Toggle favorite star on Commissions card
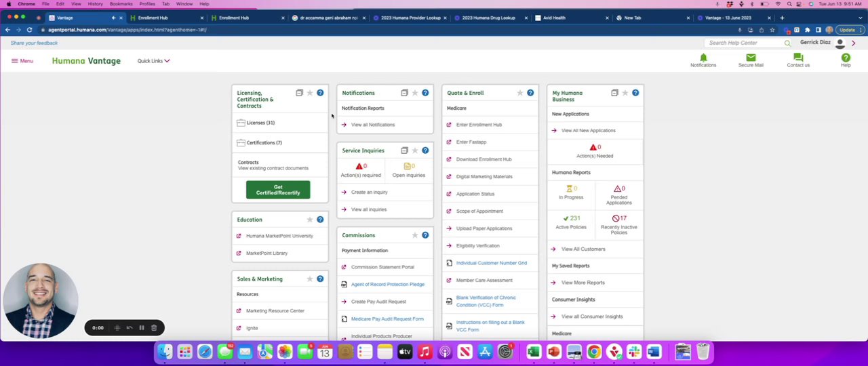 (x=415, y=235)
